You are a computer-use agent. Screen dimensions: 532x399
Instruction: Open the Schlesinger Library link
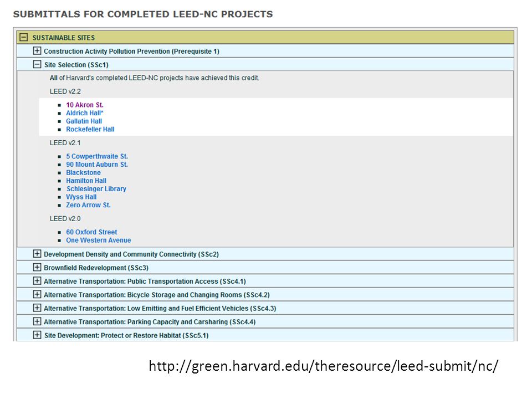(x=96, y=189)
